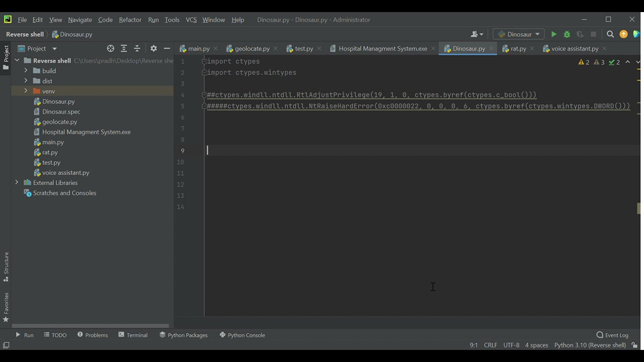This screenshot has width=644, height=362.
Task: Select opened file locate target icon
Action: pos(111,48)
